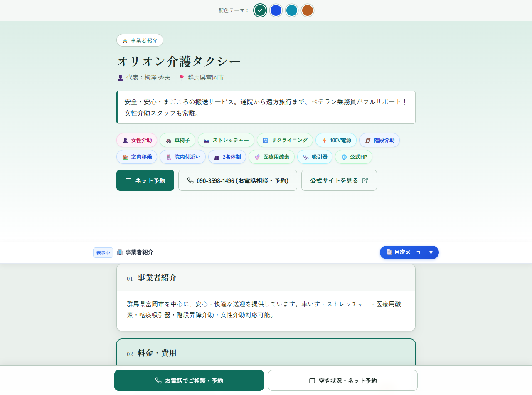532x395 pixels.
Task: Click the reclining icon in リクライニング tag
Action: [x=266, y=141]
